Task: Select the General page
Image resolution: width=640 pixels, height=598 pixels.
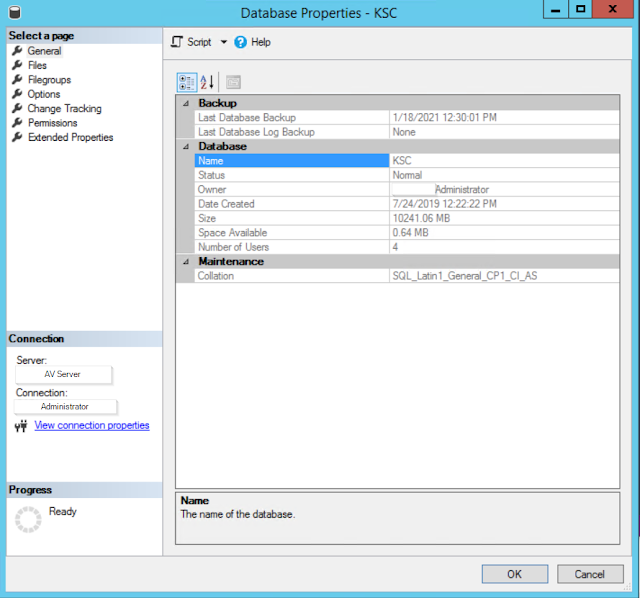Action: [x=44, y=51]
